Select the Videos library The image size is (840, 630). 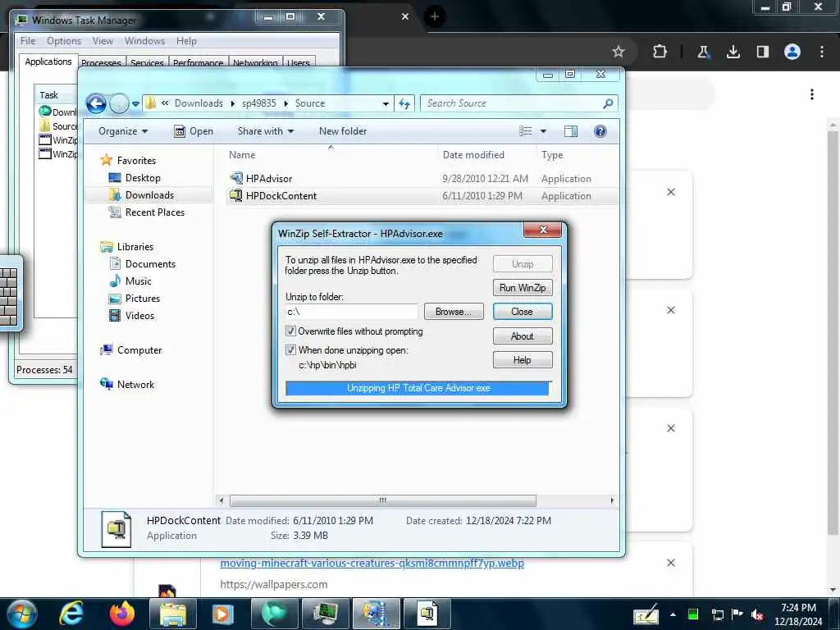139,316
